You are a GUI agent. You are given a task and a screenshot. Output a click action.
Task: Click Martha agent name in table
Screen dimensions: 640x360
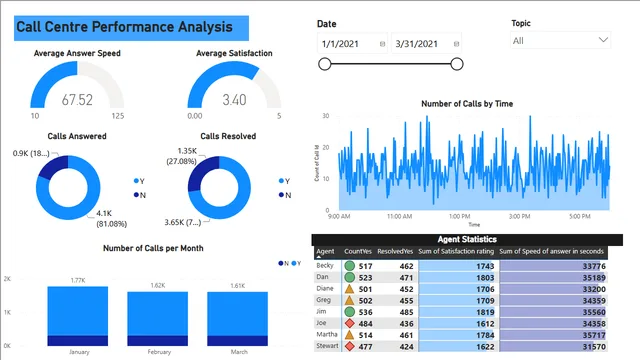[x=327, y=334]
